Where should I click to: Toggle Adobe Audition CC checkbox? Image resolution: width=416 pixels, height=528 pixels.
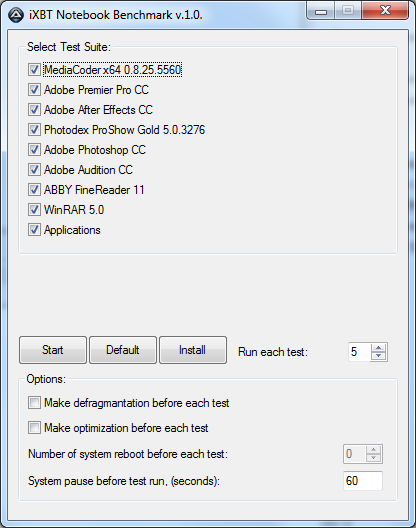pos(34,170)
